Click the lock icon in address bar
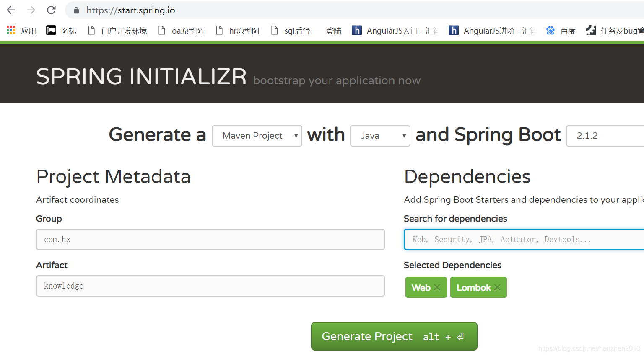Image resolution: width=644 pixels, height=356 pixels. click(76, 10)
